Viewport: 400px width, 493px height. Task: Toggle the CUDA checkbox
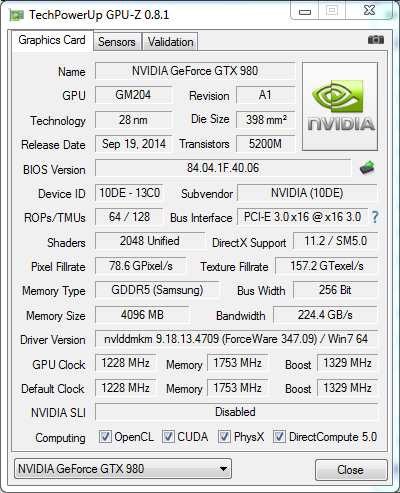(168, 437)
